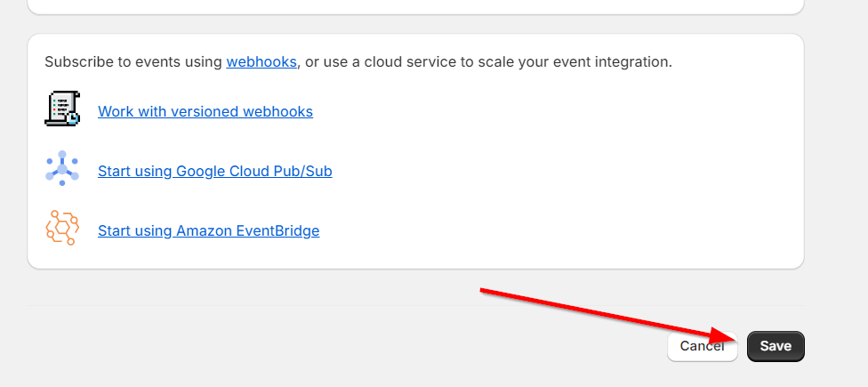
Task: Select the orange EventBridge logo
Action: (62, 229)
